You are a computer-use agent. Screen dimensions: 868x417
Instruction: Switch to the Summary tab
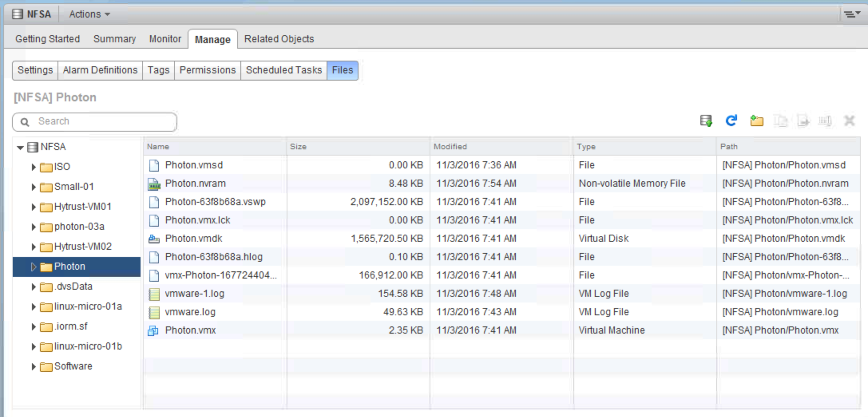coord(114,39)
